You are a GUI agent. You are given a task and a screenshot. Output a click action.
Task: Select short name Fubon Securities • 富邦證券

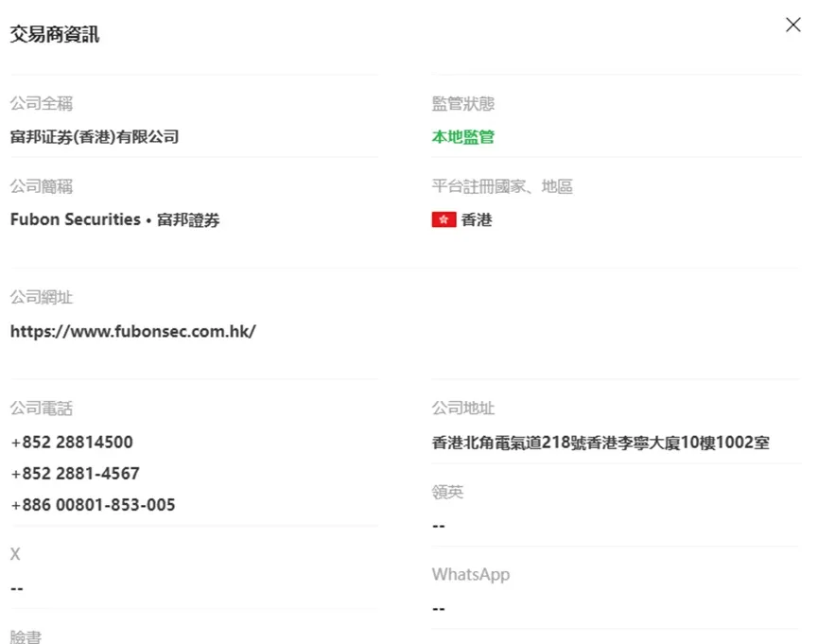click(114, 219)
